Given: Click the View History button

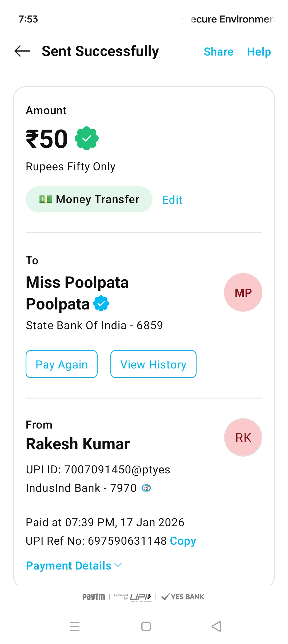Looking at the screenshot, I should pyautogui.click(x=153, y=364).
